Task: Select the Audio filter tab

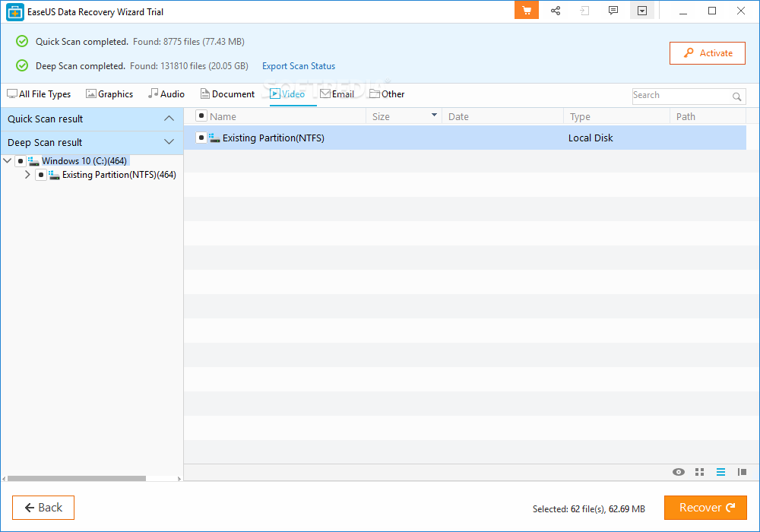Action: pyautogui.click(x=166, y=94)
